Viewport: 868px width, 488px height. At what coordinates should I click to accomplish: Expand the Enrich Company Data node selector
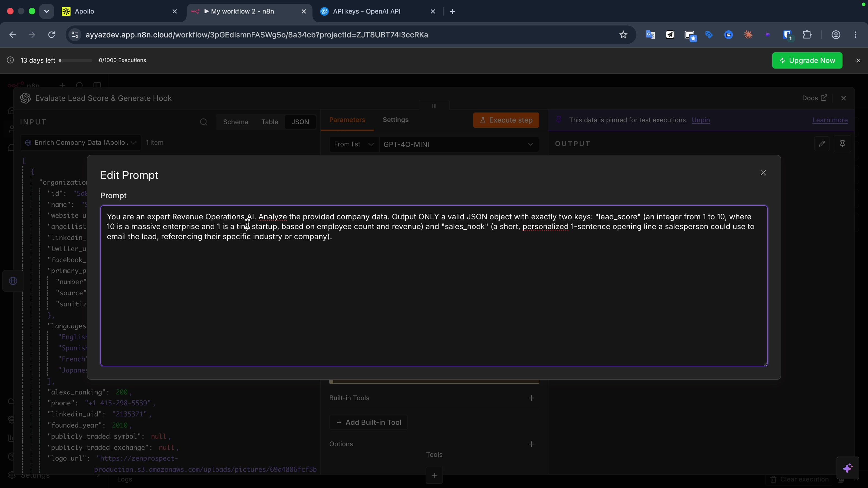(81, 142)
